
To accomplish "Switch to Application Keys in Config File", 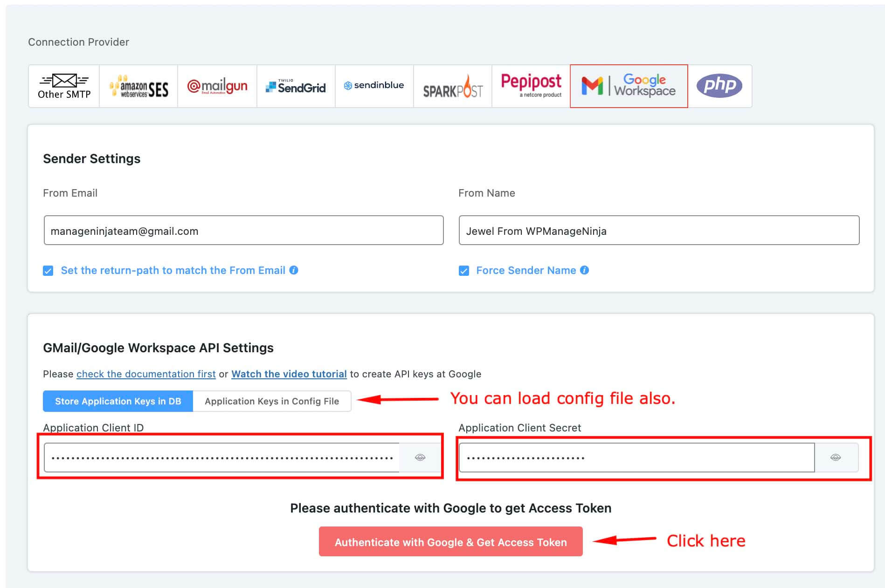I will [272, 401].
